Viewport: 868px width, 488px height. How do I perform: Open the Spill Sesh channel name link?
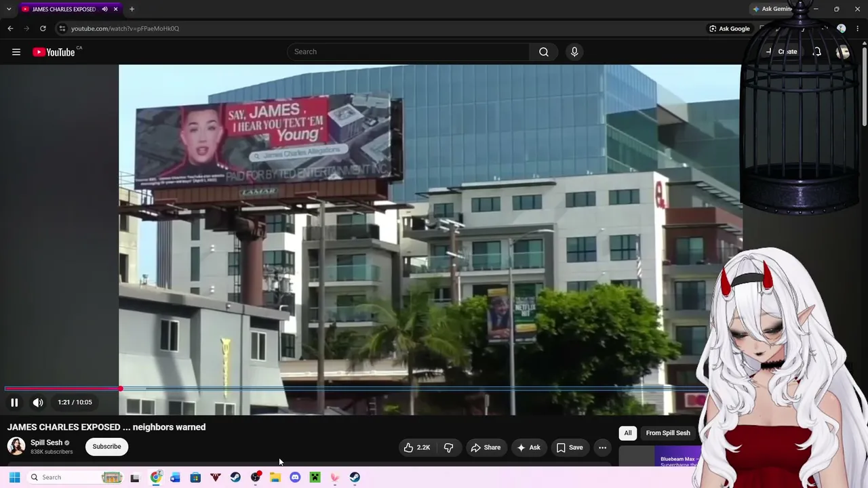pos(46,443)
